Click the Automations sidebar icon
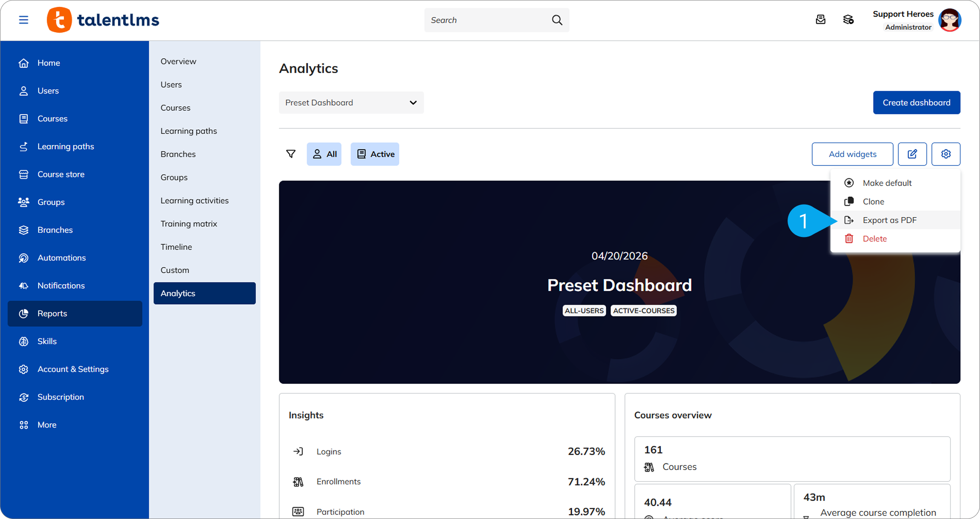Viewport: 980px width, 519px height. (24, 258)
